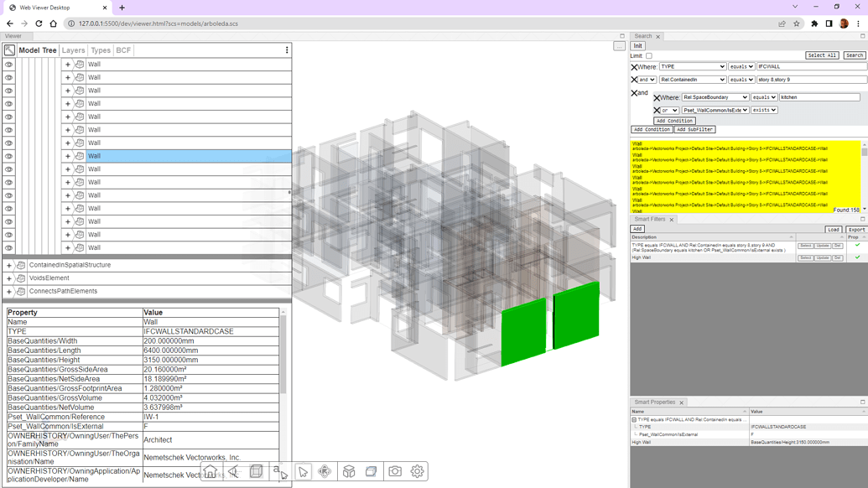Viewport: 868px width, 488px height.
Task: Toggle visibility eye of the highlighted Wall row
Action: click(x=9, y=156)
